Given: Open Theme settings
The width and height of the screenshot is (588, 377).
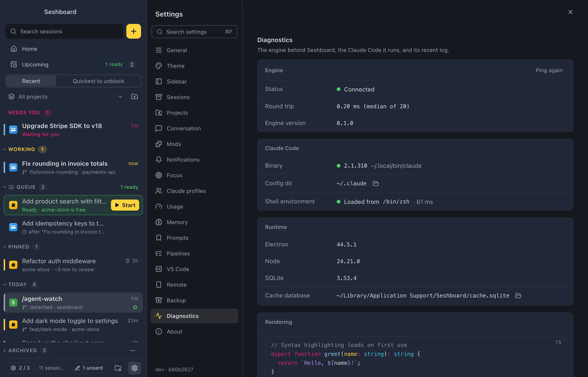Looking at the screenshot, I should pyautogui.click(x=195, y=66).
